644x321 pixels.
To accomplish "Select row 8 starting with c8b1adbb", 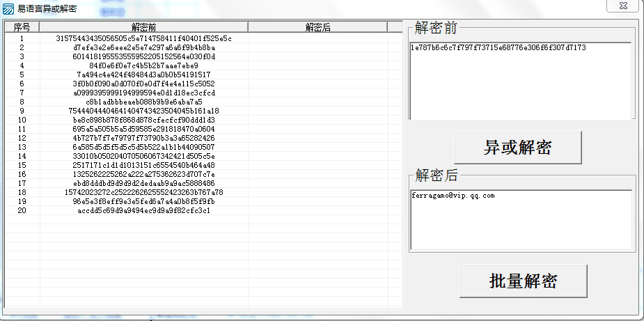I will pos(143,102).
